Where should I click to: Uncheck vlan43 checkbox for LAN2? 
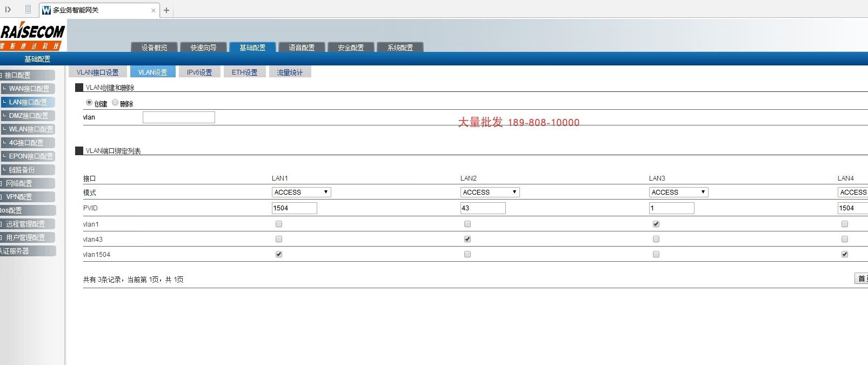(468, 239)
